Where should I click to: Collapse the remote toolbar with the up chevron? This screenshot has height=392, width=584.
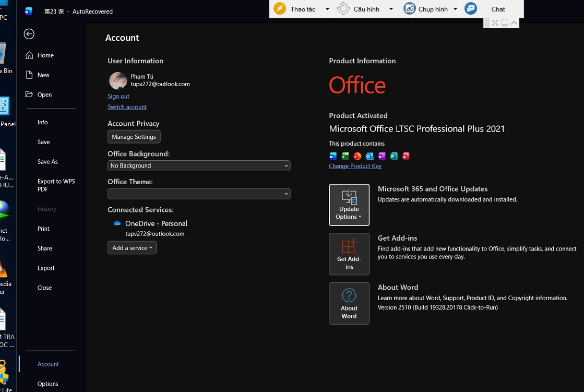tap(514, 23)
